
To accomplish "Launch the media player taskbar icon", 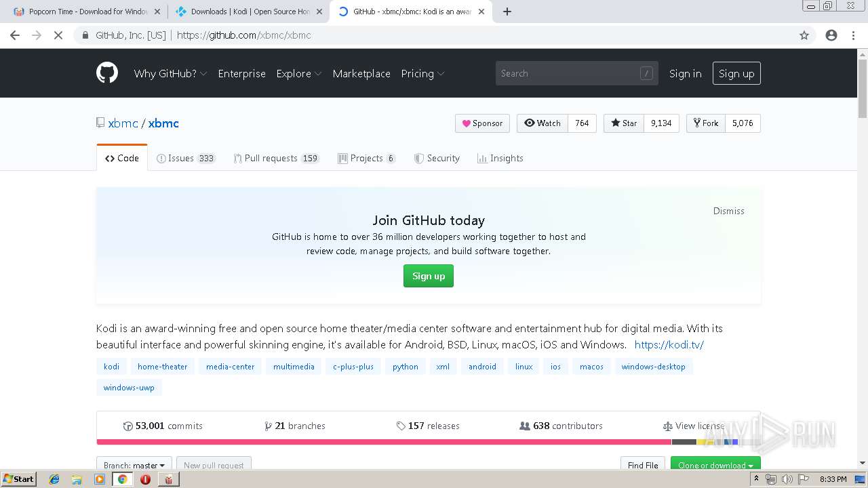I will [x=100, y=479].
